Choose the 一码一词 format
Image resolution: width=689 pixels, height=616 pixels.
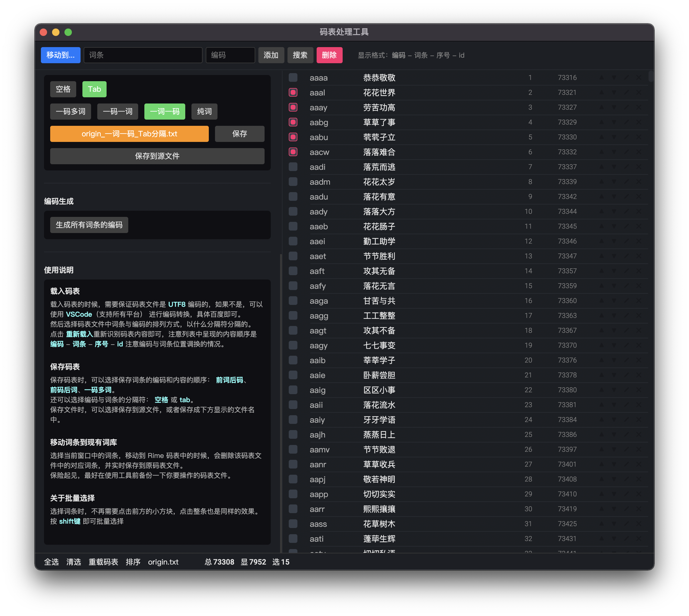tap(117, 111)
